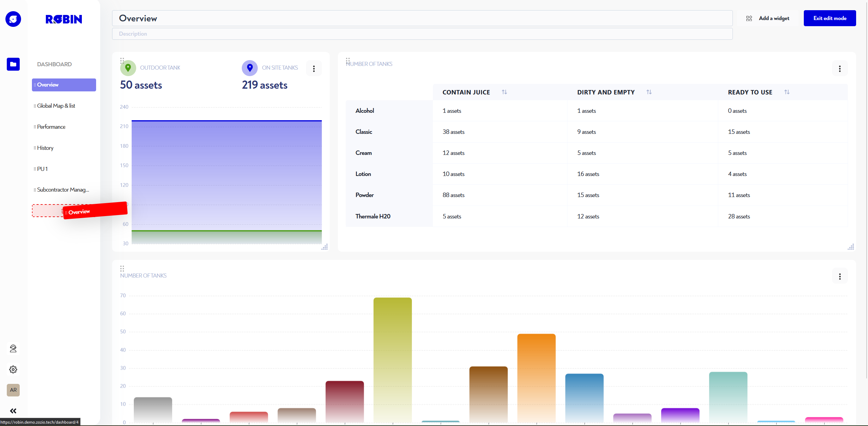Sort by Ready to Use column arrows
The image size is (868, 426).
(x=787, y=92)
